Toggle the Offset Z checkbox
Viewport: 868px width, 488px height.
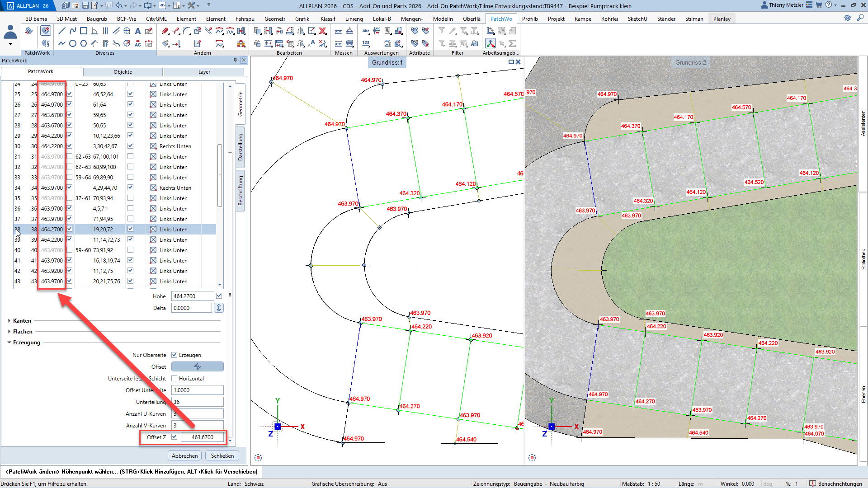point(175,437)
